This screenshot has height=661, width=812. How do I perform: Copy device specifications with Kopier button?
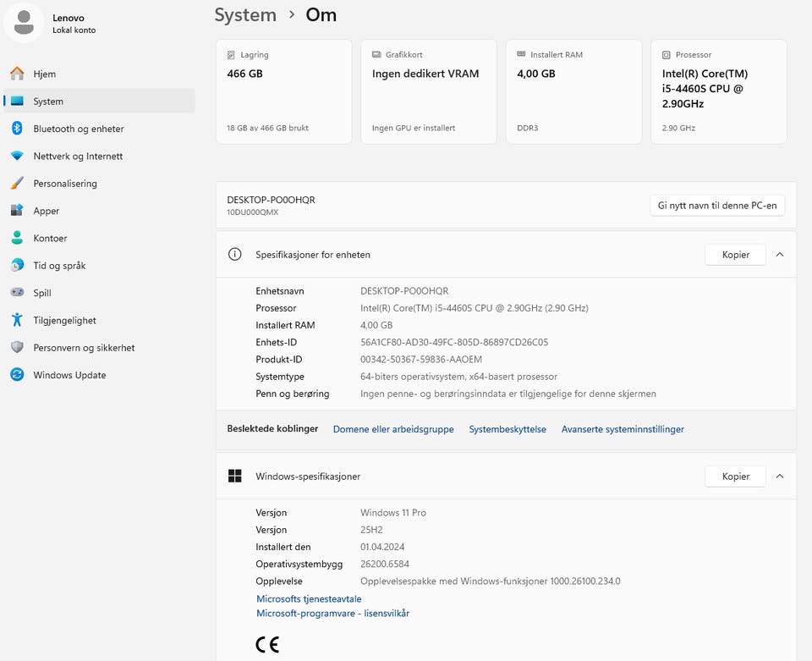tap(735, 255)
